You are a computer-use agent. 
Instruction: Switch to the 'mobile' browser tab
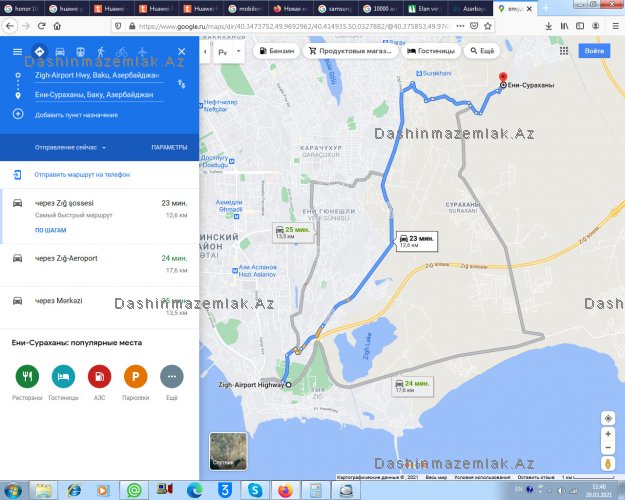(247, 8)
